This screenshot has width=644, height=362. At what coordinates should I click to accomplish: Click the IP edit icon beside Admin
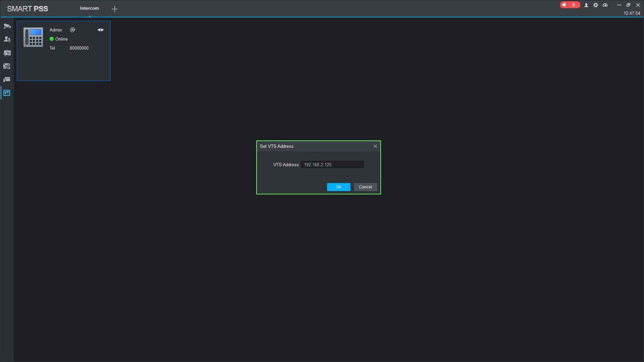[x=72, y=30]
